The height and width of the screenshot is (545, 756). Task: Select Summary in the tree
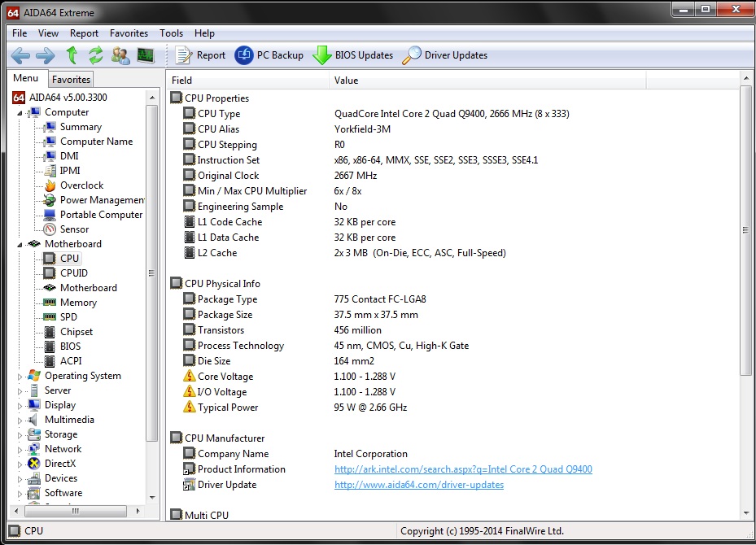81,127
